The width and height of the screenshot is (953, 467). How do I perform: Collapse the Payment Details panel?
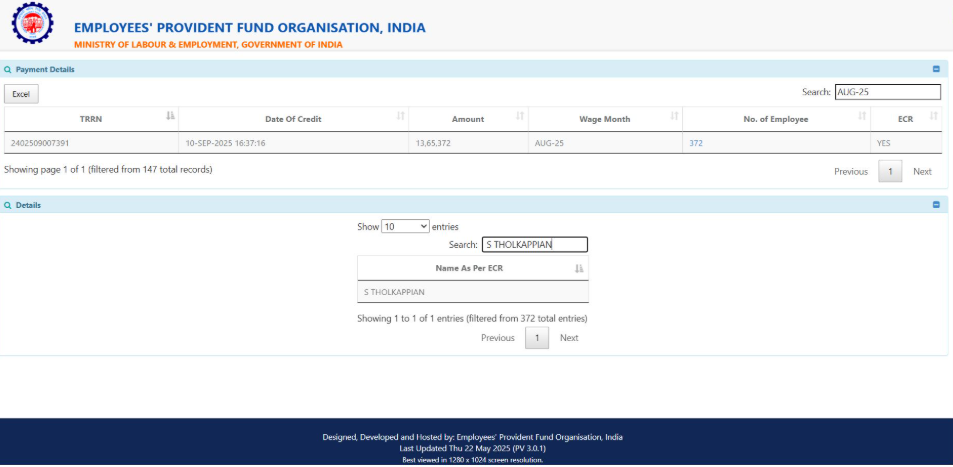coord(936,69)
